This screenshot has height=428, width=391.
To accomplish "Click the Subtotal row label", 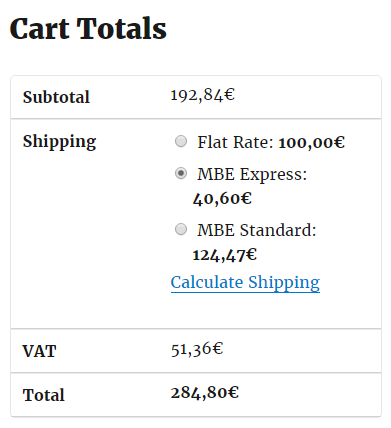I will coord(56,97).
